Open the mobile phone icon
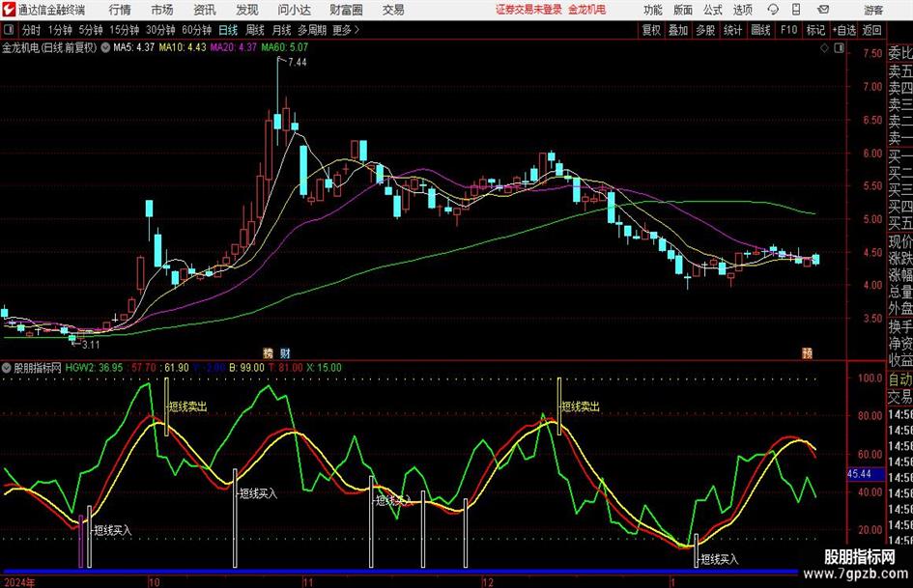 click(796, 10)
